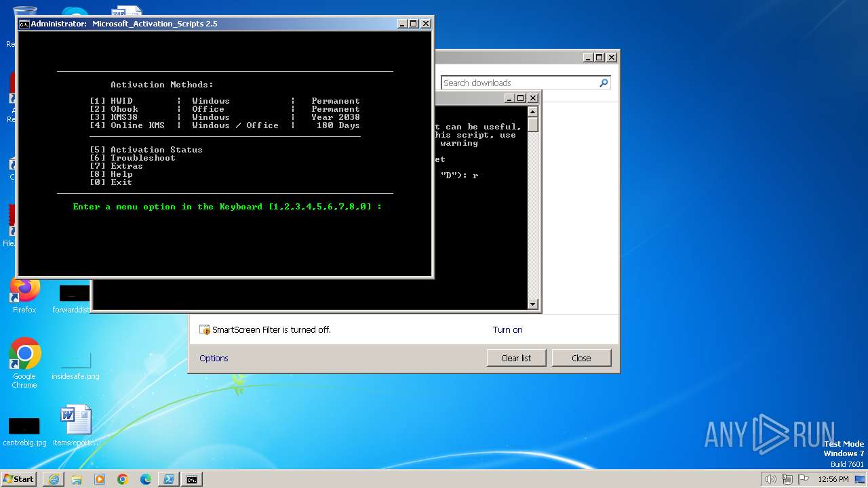Click the volume speaker tray icon
Viewport: 868px width, 488px height.
click(x=771, y=479)
